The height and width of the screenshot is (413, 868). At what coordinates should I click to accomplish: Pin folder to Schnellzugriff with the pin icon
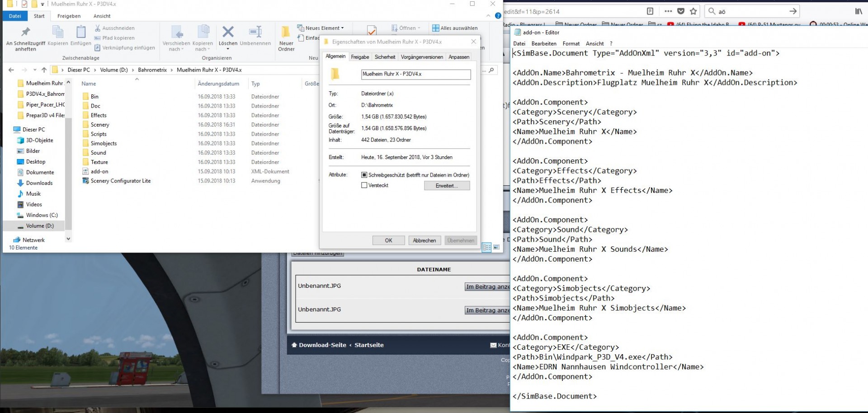click(25, 33)
